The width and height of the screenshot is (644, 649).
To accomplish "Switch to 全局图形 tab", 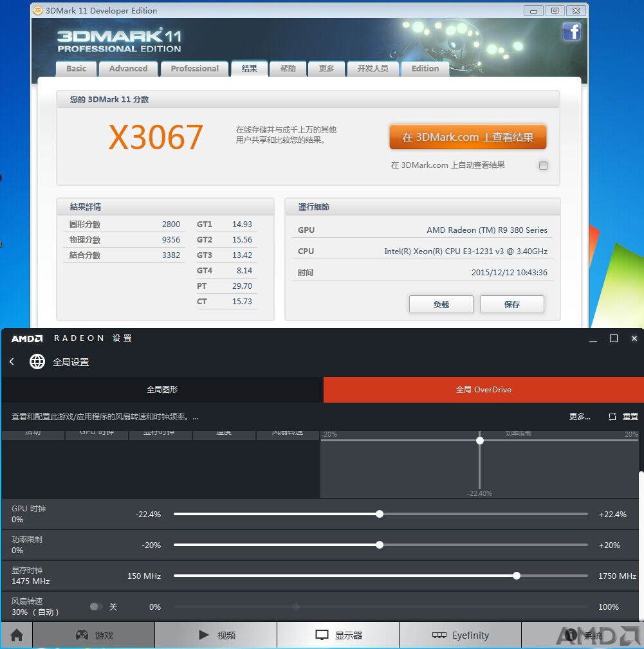I will pyautogui.click(x=162, y=390).
